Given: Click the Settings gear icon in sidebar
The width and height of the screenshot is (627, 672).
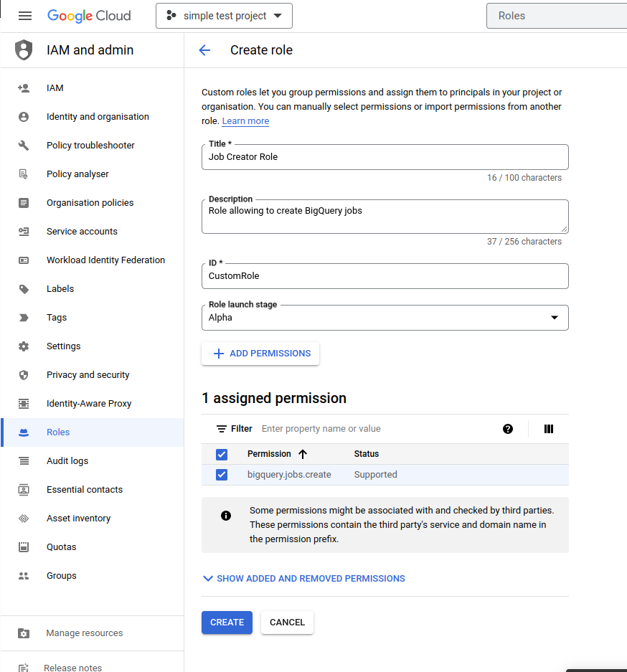Looking at the screenshot, I should click(x=24, y=346).
